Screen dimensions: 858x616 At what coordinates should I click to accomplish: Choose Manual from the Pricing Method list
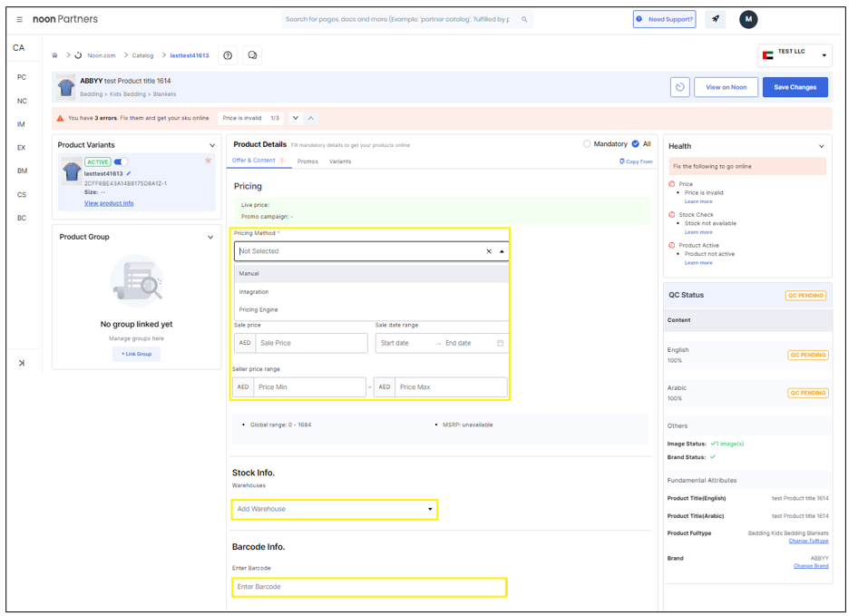[x=372, y=273]
